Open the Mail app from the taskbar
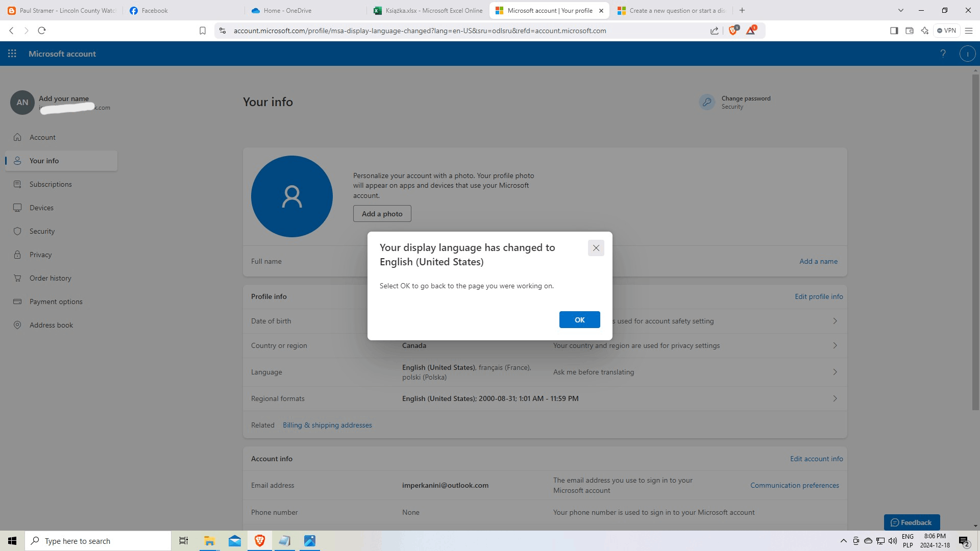 point(235,541)
